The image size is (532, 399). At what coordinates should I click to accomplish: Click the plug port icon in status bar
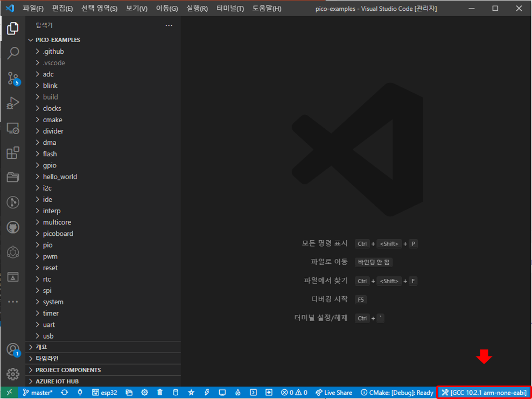[x=80, y=393]
